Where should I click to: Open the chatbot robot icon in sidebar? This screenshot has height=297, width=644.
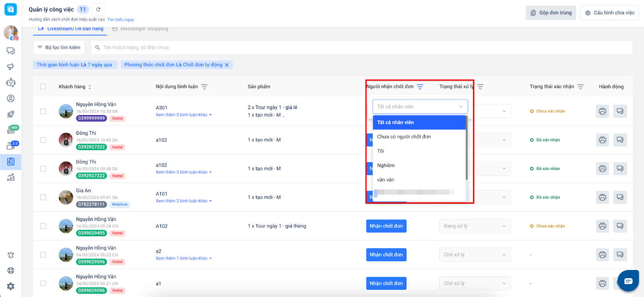point(11,82)
